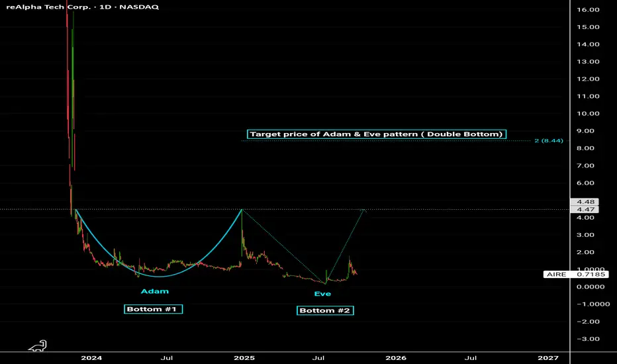Select the 'Bottom #1' text box

point(154,309)
